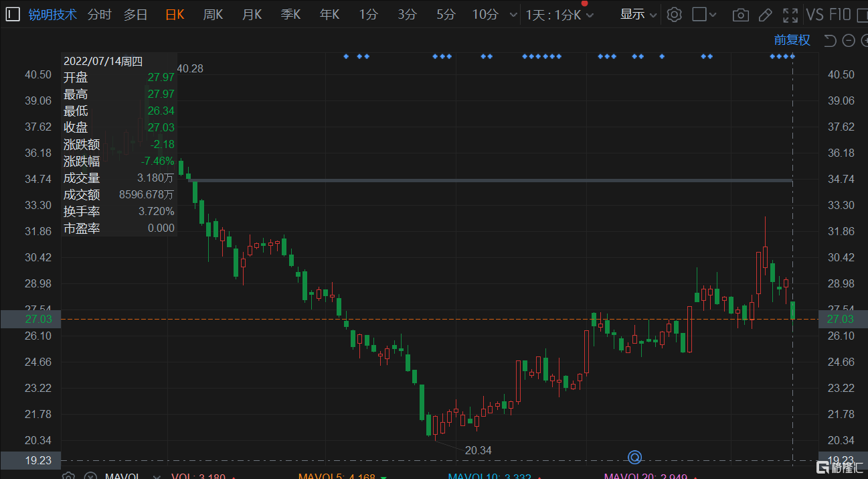Enter fullscreen chart mode

tap(790, 14)
